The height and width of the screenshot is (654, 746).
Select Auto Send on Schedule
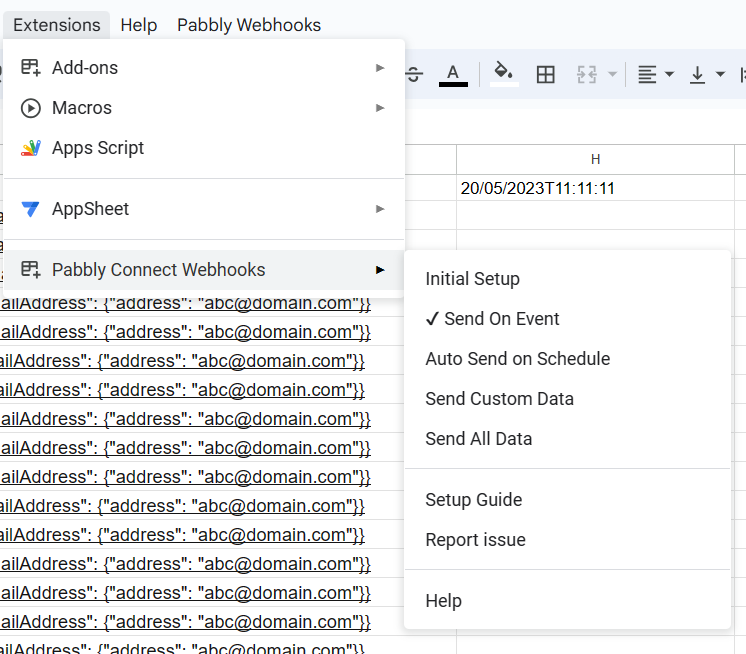coord(567,359)
